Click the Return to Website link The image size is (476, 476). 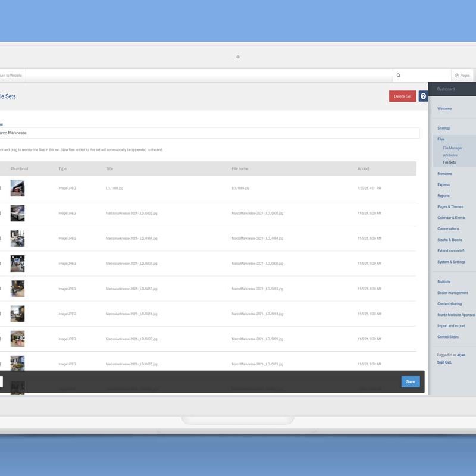[11, 76]
